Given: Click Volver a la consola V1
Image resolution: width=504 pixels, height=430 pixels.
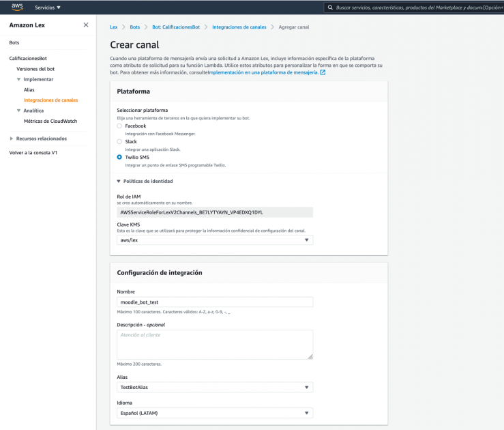Looking at the screenshot, I should [33, 152].
